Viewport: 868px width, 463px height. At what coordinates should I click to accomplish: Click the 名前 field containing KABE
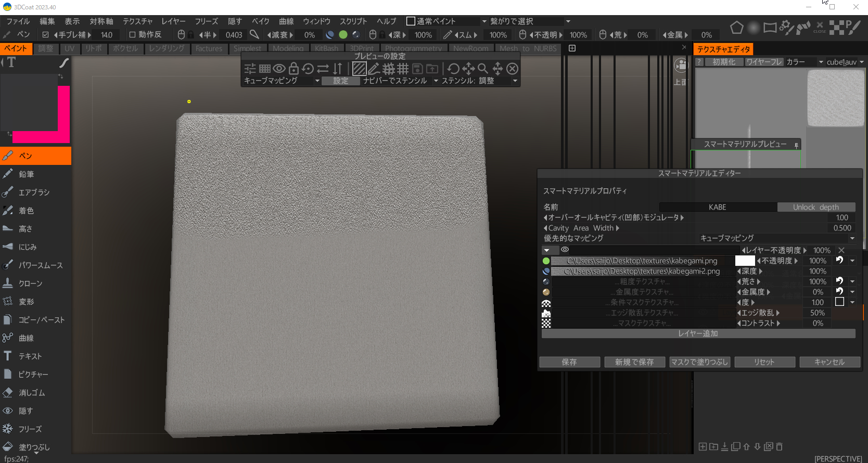pyautogui.click(x=718, y=207)
